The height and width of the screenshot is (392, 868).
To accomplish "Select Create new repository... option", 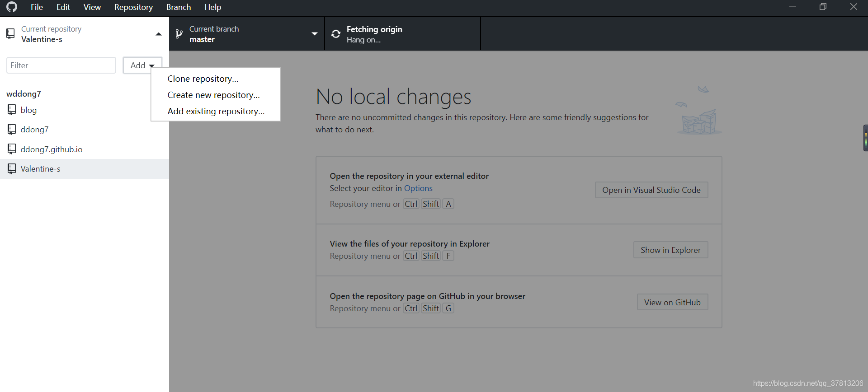I will [x=213, y=95].
